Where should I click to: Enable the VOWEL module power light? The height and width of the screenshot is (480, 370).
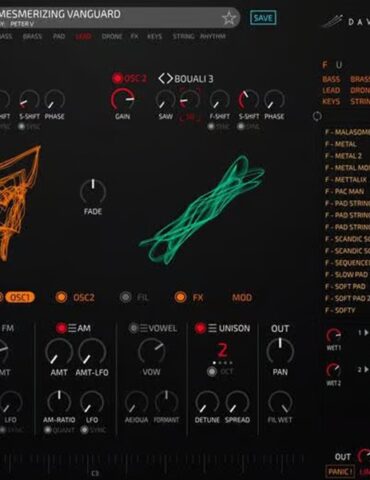(133, 328)
